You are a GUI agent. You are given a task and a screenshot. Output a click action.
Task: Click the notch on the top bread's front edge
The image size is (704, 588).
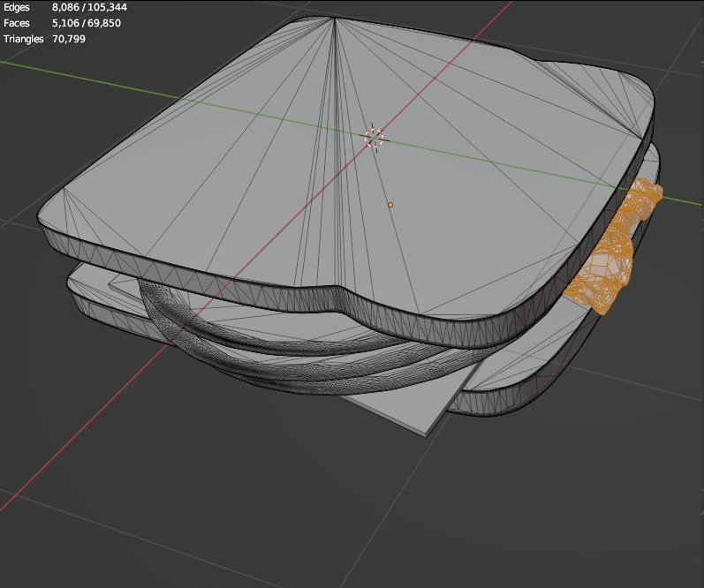coord(338,290)
